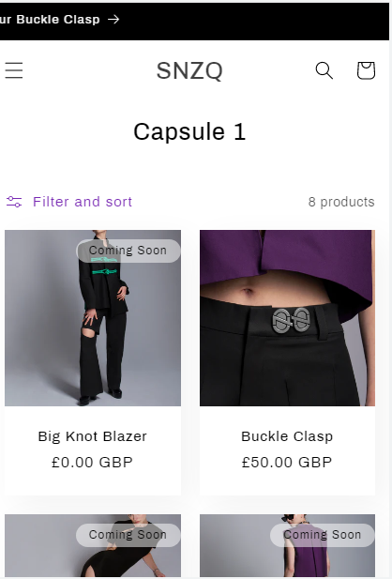Open the black dress product thumbnail
392x579 pixels.
tap(93, 546)
